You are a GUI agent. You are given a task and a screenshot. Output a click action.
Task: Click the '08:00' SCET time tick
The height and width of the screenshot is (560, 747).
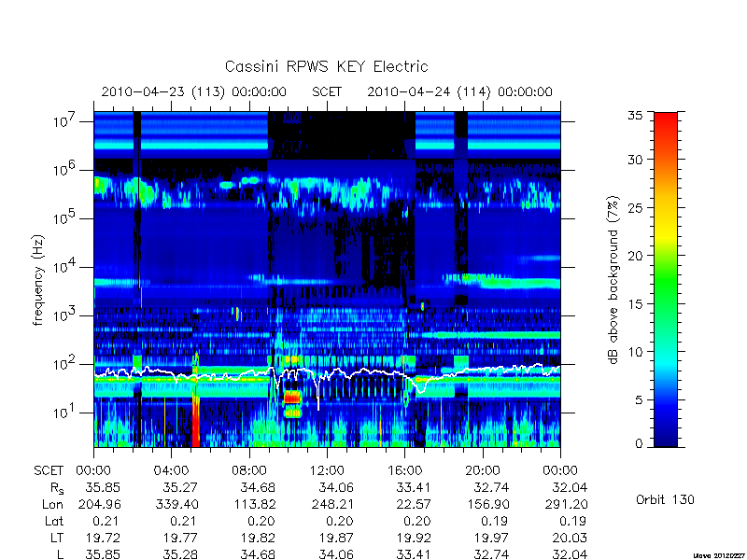249,471
